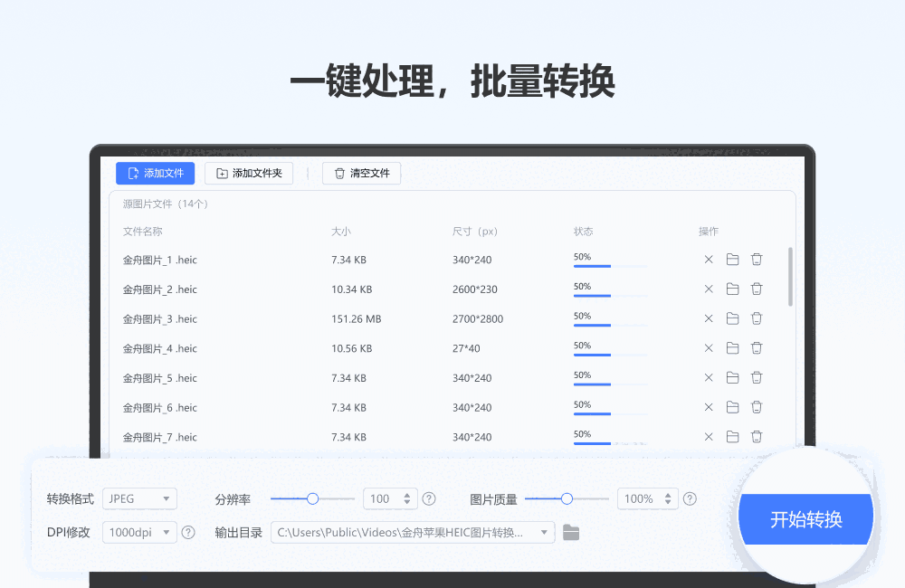Adjust the 图片质量 slider handle
The width and height of the screenshot is (905, 588).
click(x=567, y=498)
